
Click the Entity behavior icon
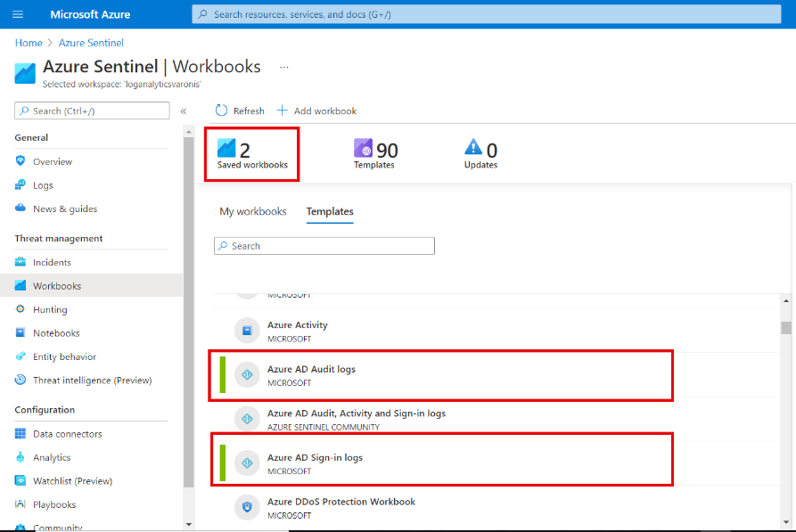click(x=21, y=356)
